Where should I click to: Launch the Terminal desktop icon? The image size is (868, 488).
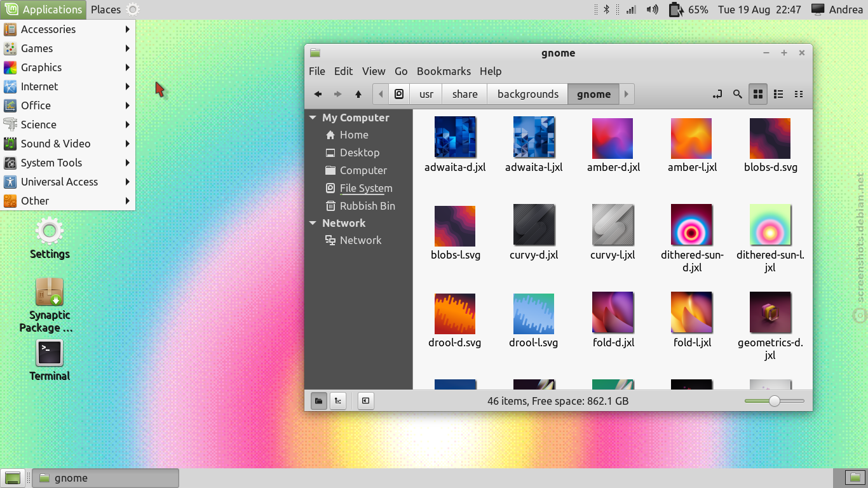click(x=50, y=360)
